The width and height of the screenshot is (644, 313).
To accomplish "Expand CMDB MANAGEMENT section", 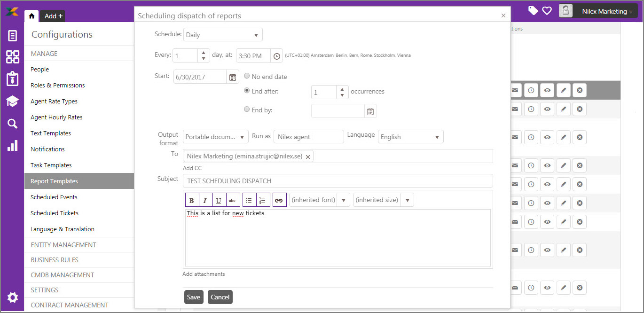I will pos(79,275).
